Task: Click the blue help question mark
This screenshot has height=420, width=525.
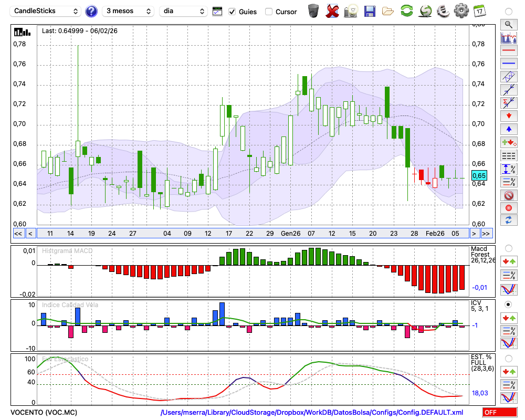Action: (x=91, y=11)
